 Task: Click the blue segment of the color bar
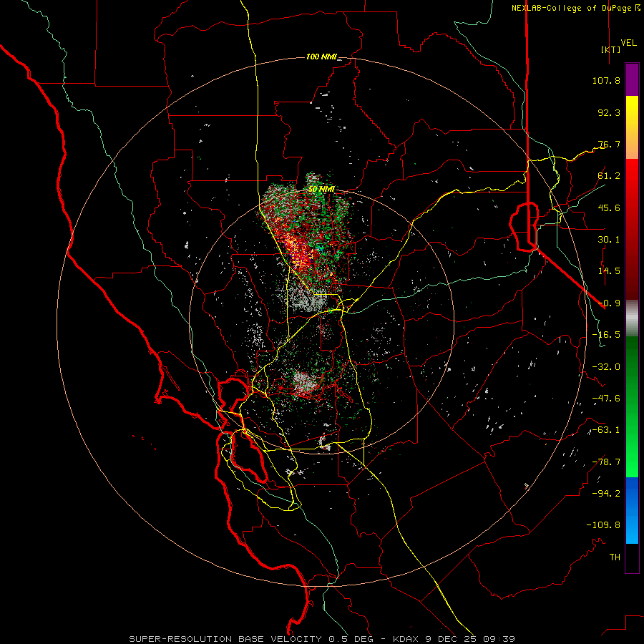tap(632, 510)
